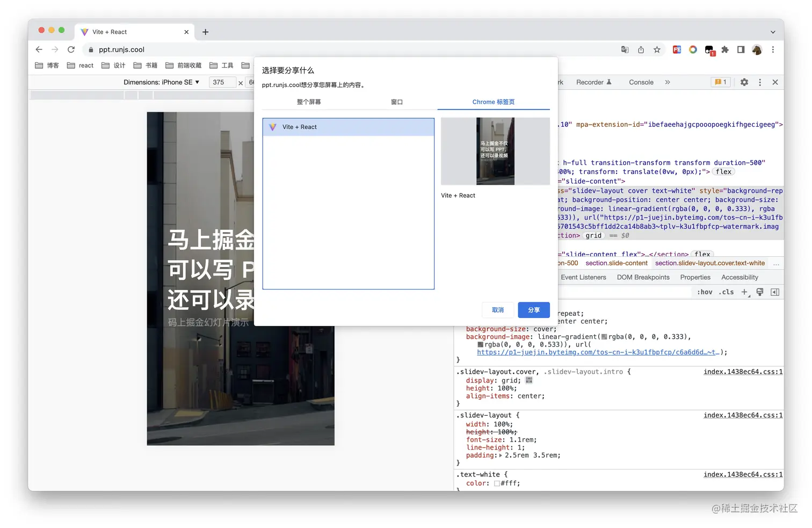Viewport: 812px width, 528px height.
Task: Toggle rendering emulations paintbrush icon in Styles
Action: [x=760, y=292]
